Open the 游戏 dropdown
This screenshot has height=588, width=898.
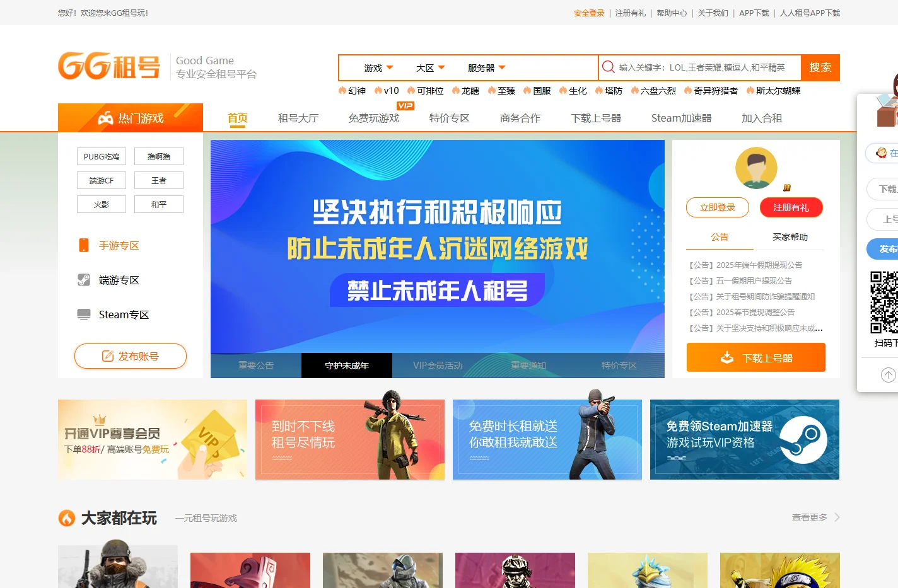pyautogui.click(x=378, y=67)
